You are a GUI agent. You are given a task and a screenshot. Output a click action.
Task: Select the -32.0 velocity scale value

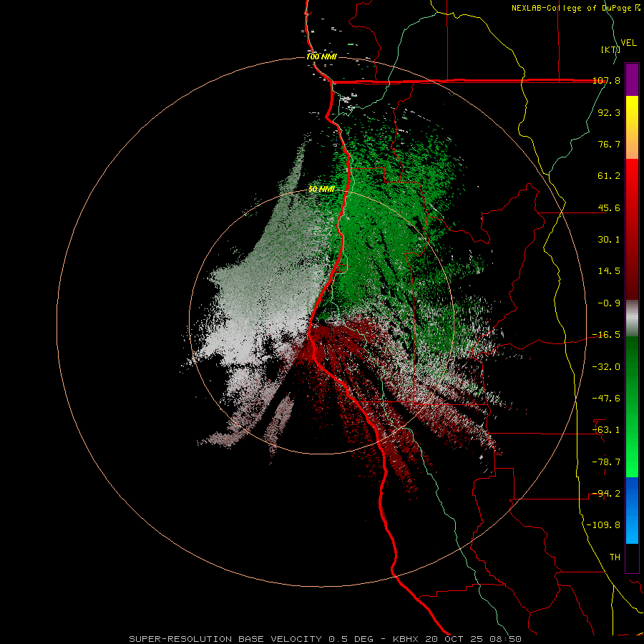point(606,367)
